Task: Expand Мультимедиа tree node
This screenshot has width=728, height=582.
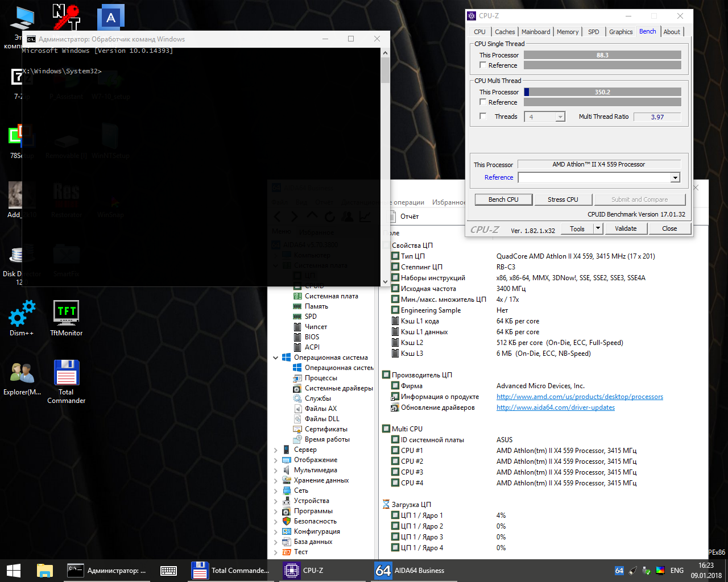Action: [276, 470]
